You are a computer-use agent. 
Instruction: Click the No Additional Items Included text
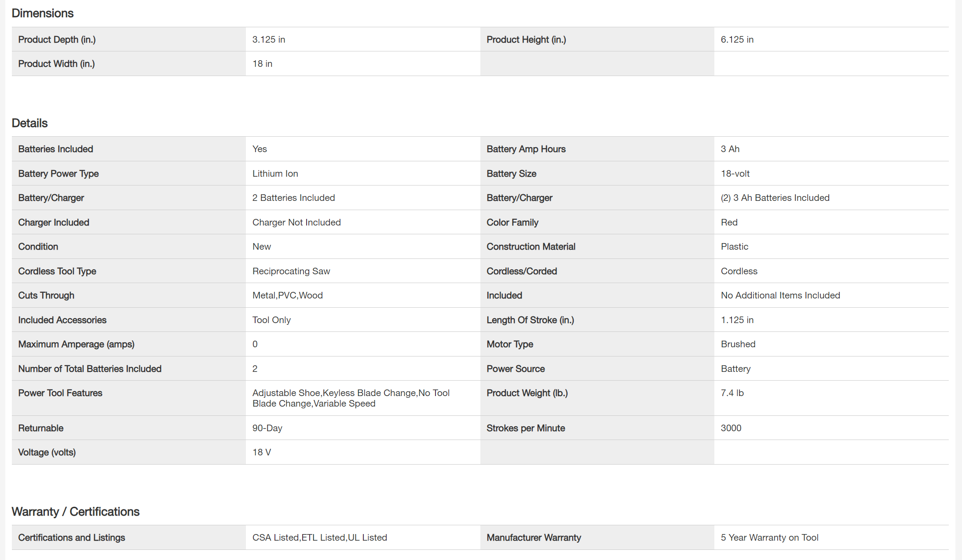(780, 295)
